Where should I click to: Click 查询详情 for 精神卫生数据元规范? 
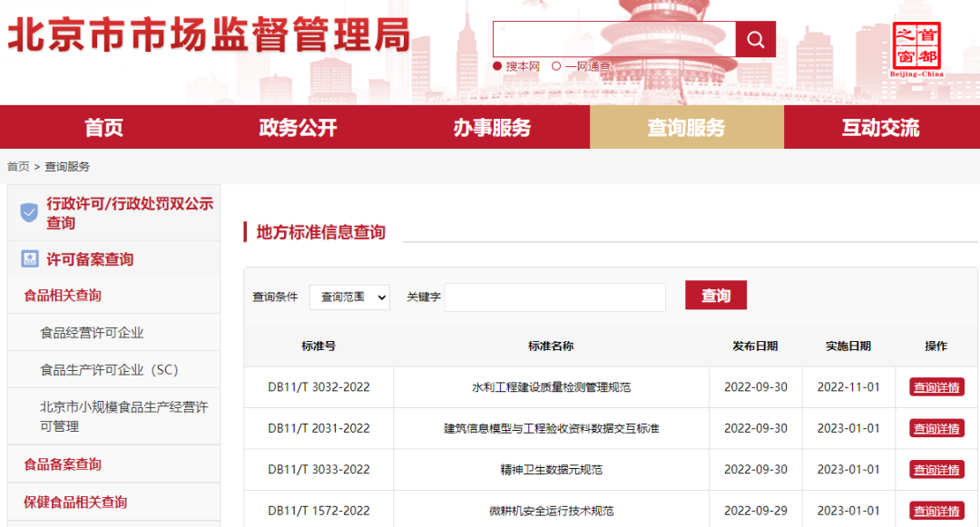coord(936,469)
